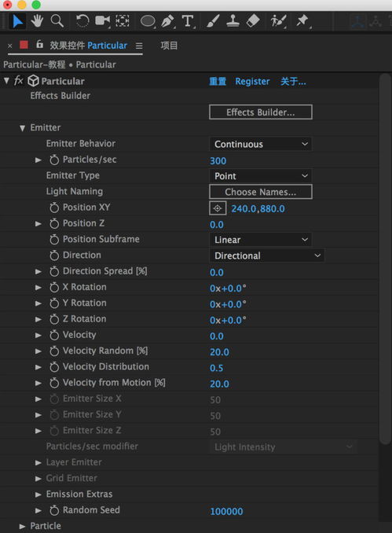392x533 pixels.
Task: Click the Random Seed value 100000
Action: pyautogui.click(x=226, y=511)
